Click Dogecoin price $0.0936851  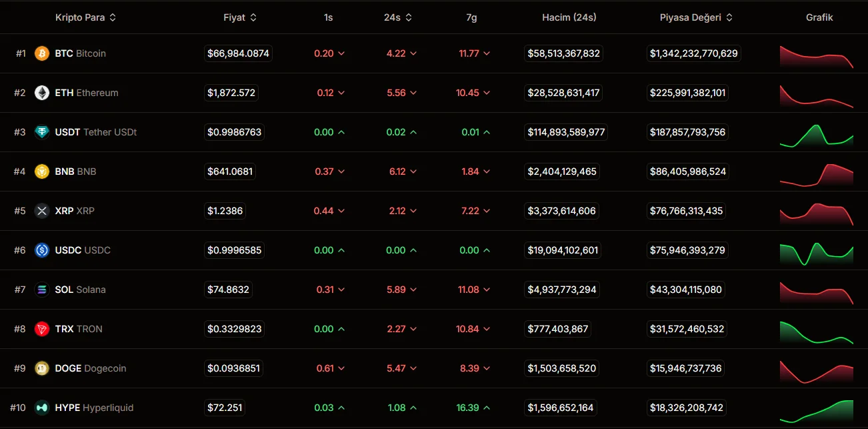click(x=235, y=368)
